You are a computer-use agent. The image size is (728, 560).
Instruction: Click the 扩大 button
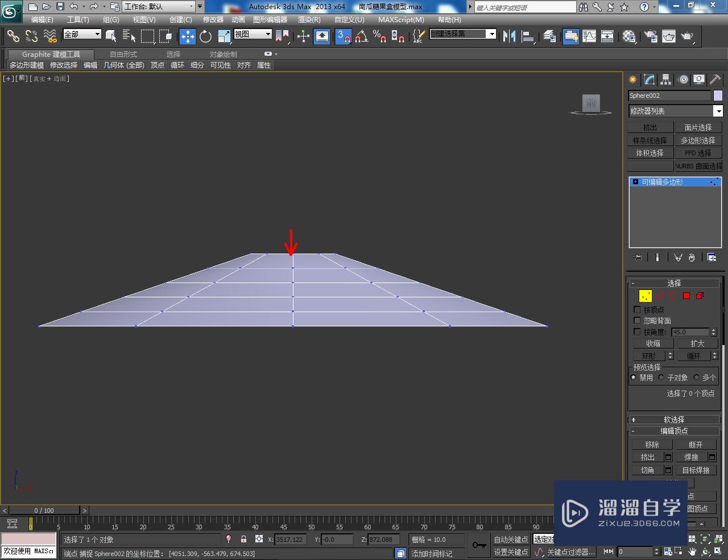coord(697,343)
